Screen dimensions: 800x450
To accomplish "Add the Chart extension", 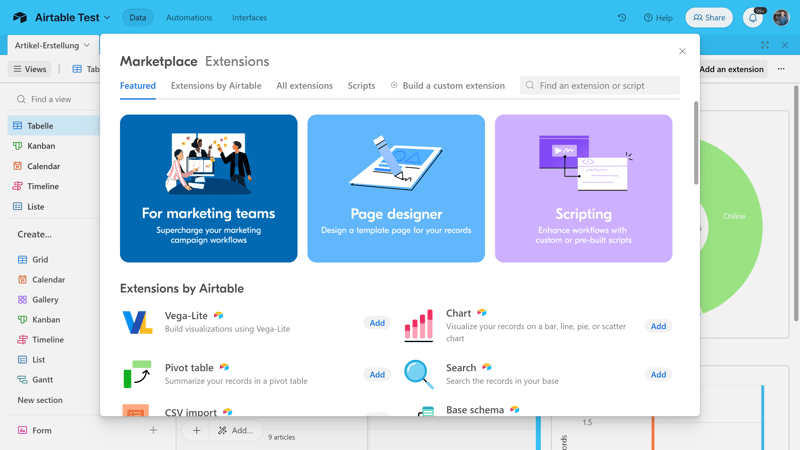I will (x=658, y=326).
